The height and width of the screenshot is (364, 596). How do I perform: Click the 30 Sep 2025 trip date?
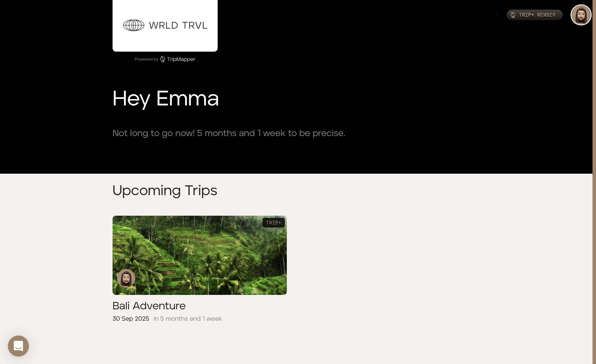131,318
